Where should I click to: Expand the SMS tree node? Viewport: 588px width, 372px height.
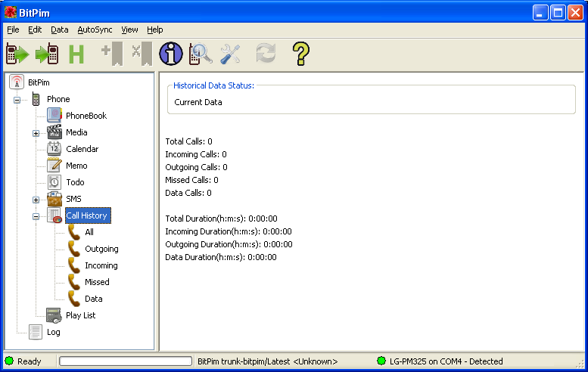[x=36, y=200]
